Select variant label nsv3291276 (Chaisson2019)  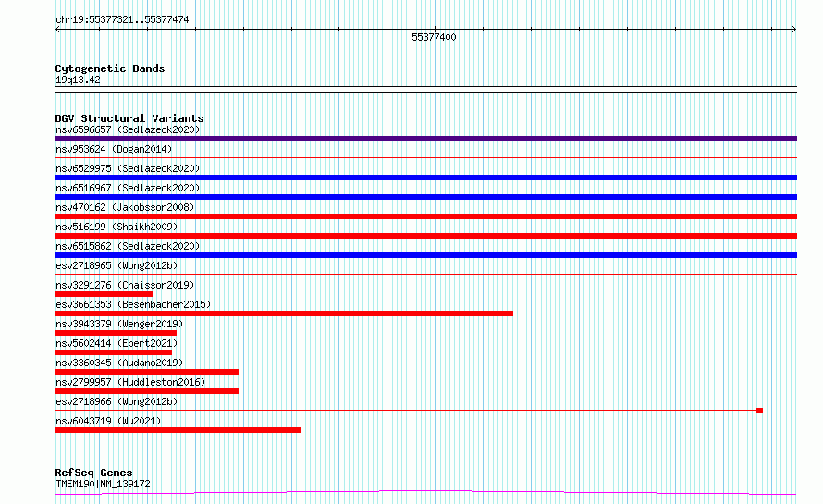coord(125,285)
